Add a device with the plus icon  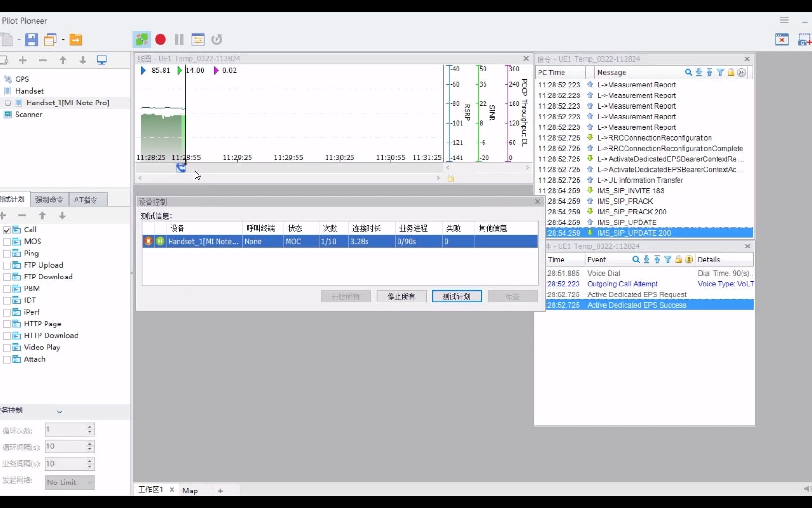tap(23, 60)
